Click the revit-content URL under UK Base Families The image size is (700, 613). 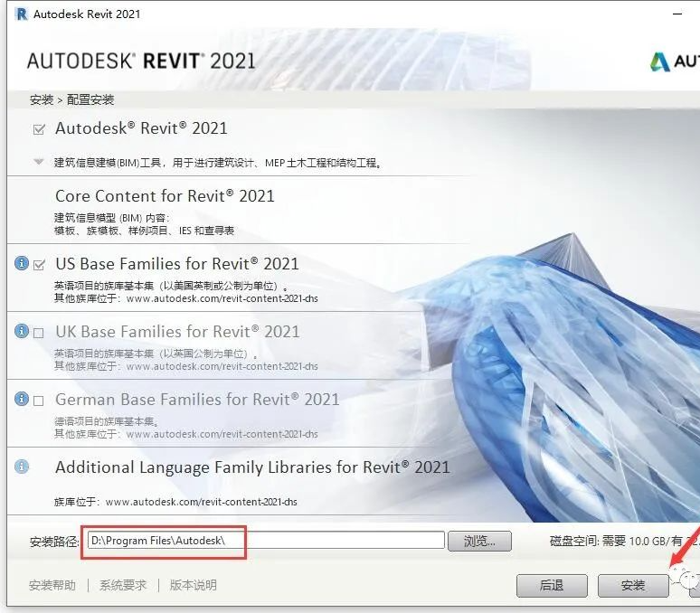(x=222, y=366)
